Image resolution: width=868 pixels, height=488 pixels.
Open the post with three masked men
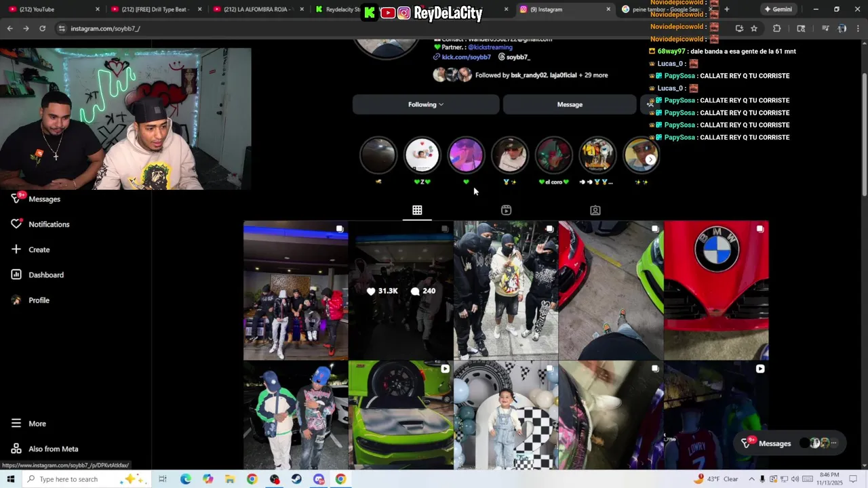506,290
